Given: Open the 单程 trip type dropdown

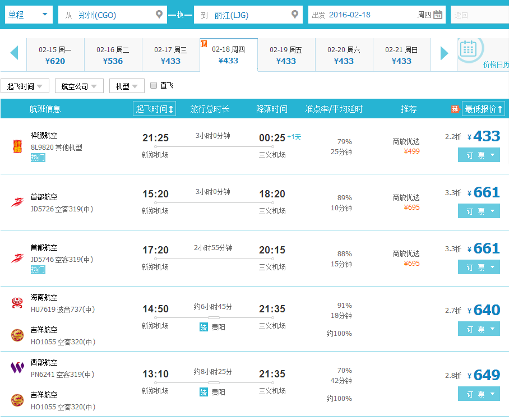Looking at the screenshot, I should pos(28,15).
